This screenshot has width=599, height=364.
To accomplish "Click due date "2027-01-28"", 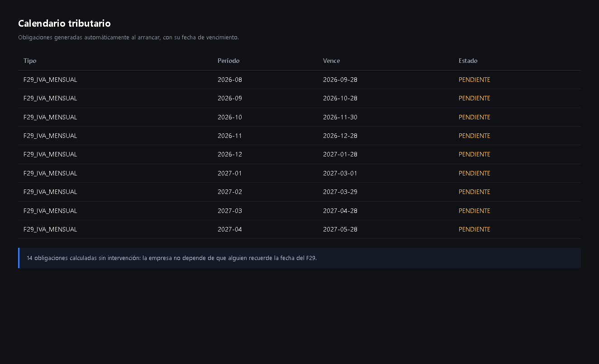I will click(340, 154).
